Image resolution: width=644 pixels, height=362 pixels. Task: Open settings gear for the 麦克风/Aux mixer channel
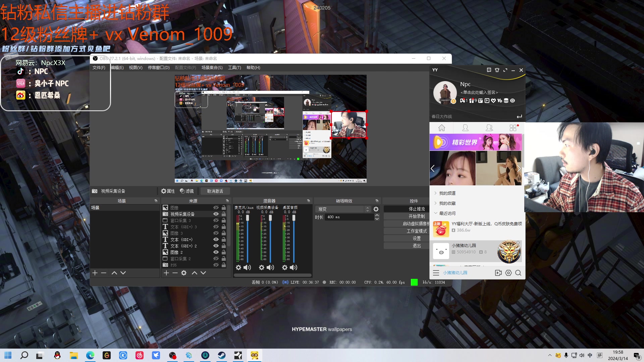coord(238,267)
